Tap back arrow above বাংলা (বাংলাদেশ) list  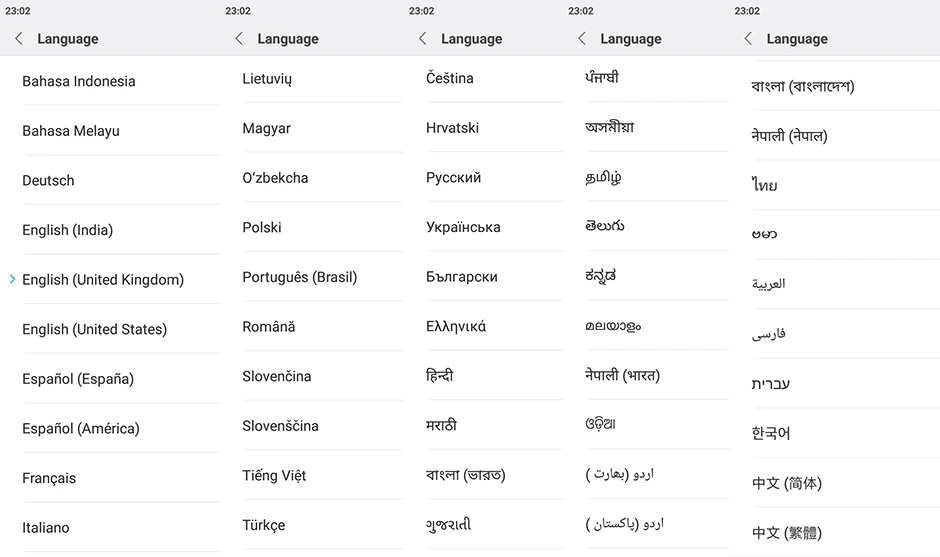click(748, 39)
